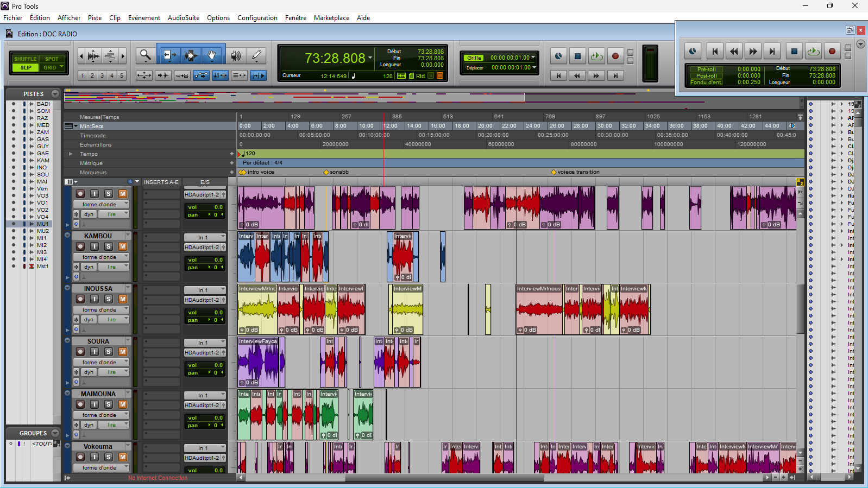The width and height of the screenshot is (868, 488).
Task: Click Online button in edit window transport
Action: coord(558,56)
